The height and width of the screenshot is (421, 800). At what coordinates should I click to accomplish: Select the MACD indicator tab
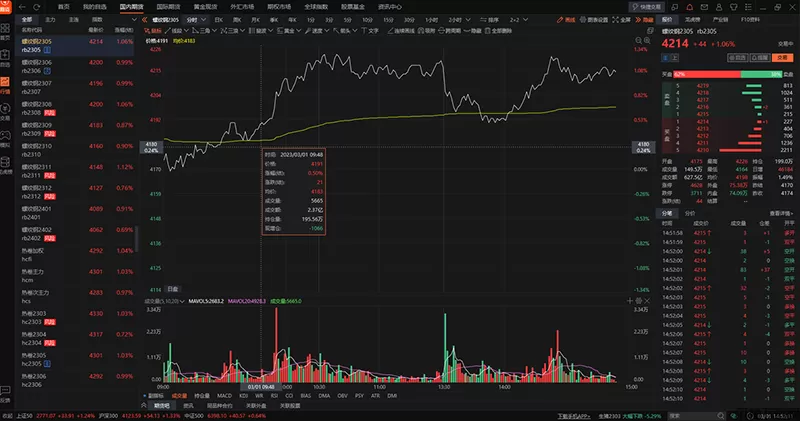224,395
